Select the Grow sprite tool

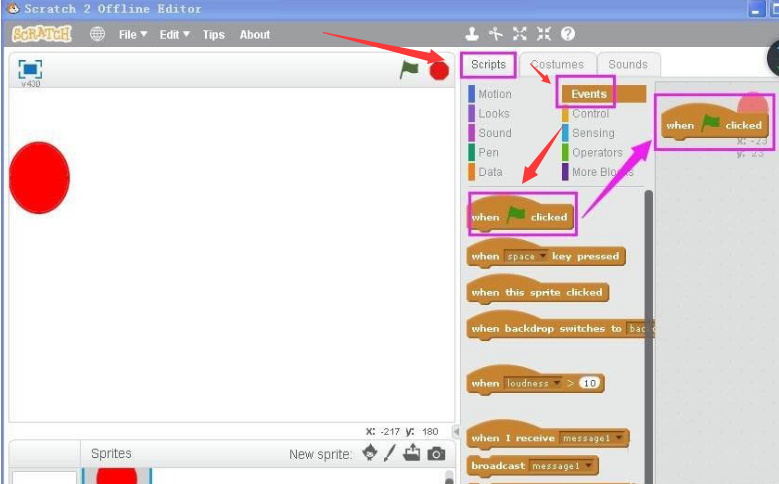coord(520,34)
